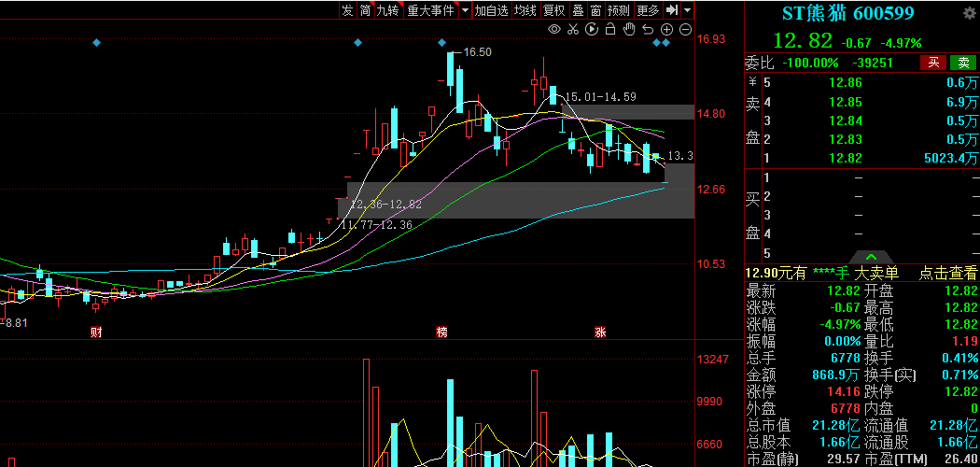Click the 预测 forecast button

619,10
